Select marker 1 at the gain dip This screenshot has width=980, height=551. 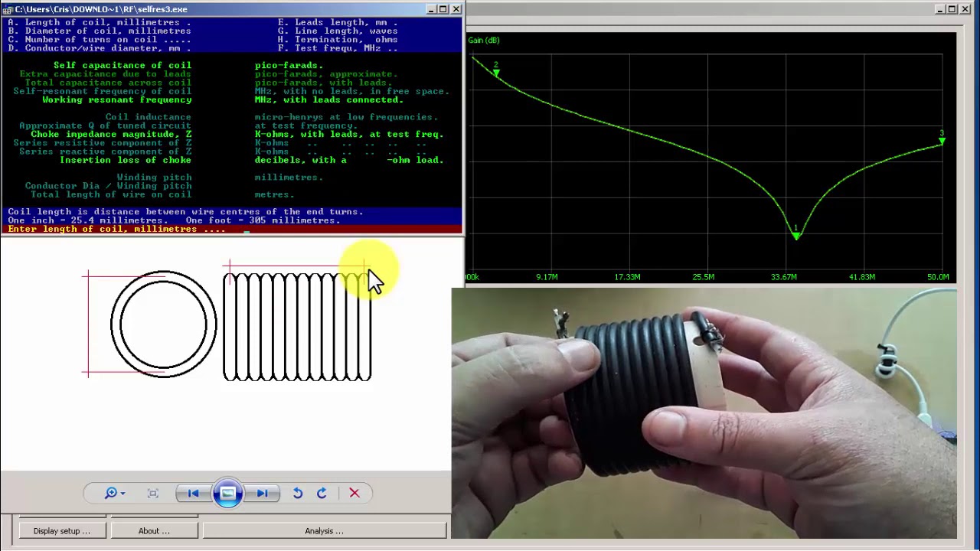pyautogui.click(x=796, y=234)
